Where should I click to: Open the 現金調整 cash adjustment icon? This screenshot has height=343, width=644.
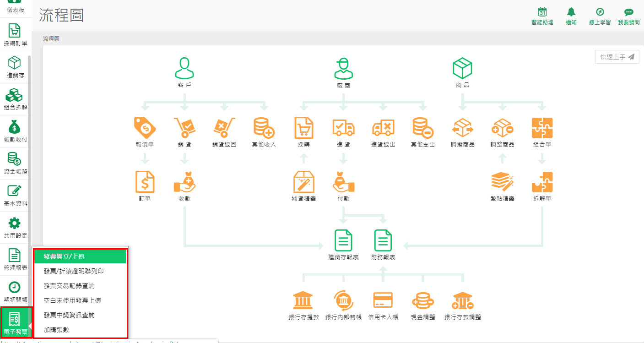point(423,300)
